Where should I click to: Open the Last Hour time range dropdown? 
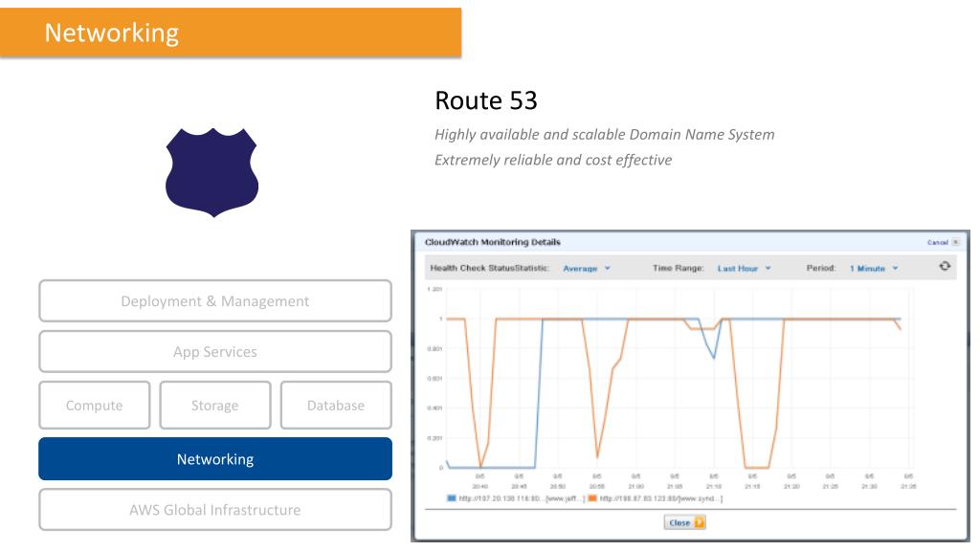click(744, 269)
